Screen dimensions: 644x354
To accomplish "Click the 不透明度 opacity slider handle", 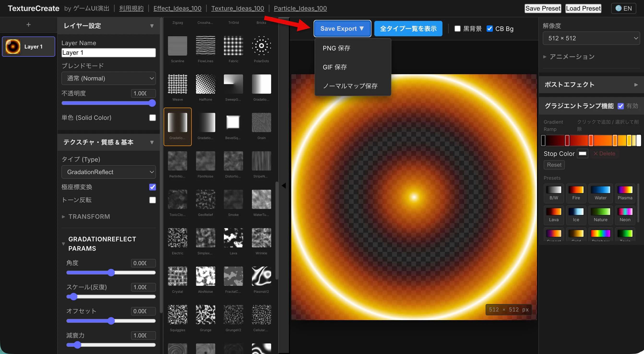I will point(152,103).
